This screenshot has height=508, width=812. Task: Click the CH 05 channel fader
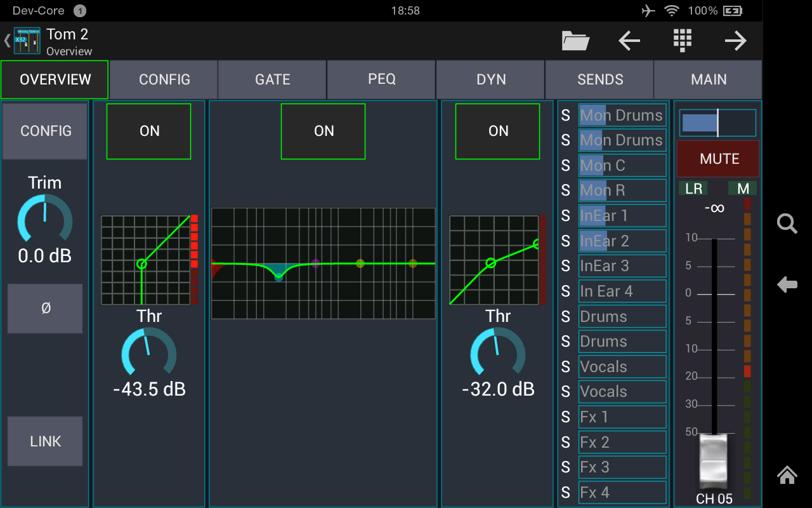tap(714, 460)
